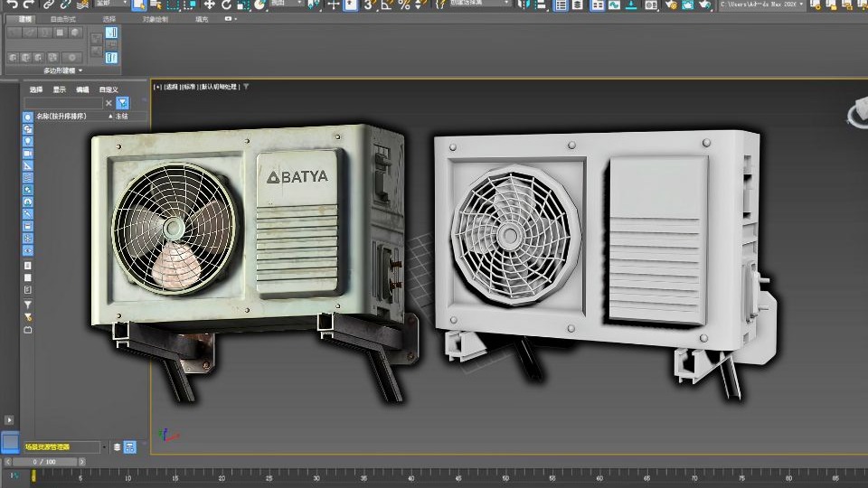The height and width of the screenshot is (488, 868).
Task: Click Select and Manipulate crosshair icon
Action: (334, 5)
